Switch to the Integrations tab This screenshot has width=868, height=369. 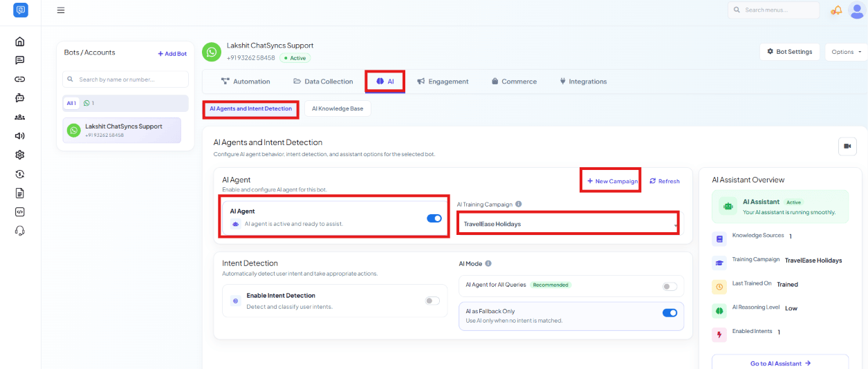click(583, 82)
